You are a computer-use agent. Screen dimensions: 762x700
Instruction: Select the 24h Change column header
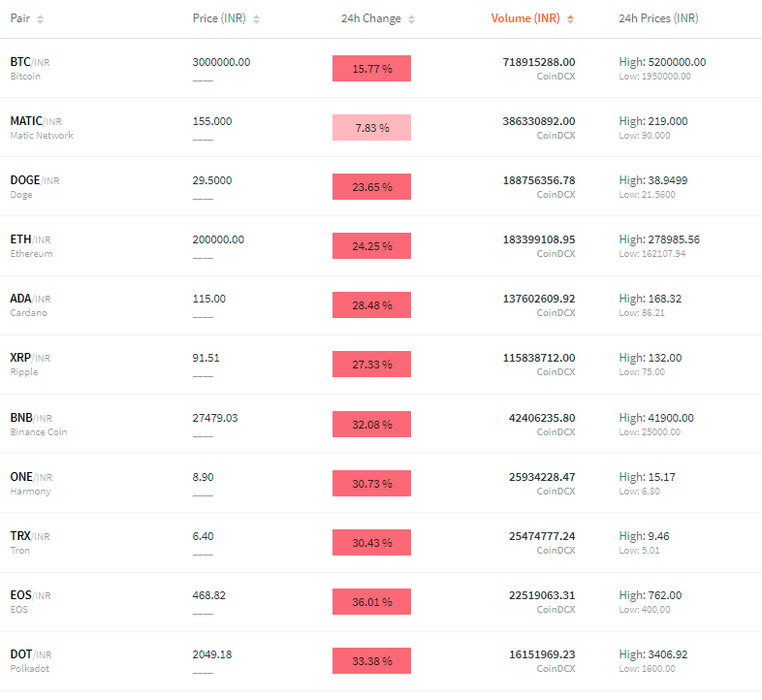pyautogui.click(x=370, y=18)
